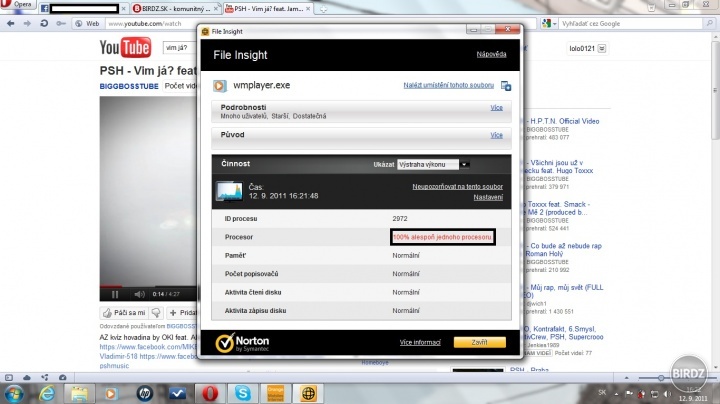Open 'Více' link in Podrobnosti section

tap(496, 107)
